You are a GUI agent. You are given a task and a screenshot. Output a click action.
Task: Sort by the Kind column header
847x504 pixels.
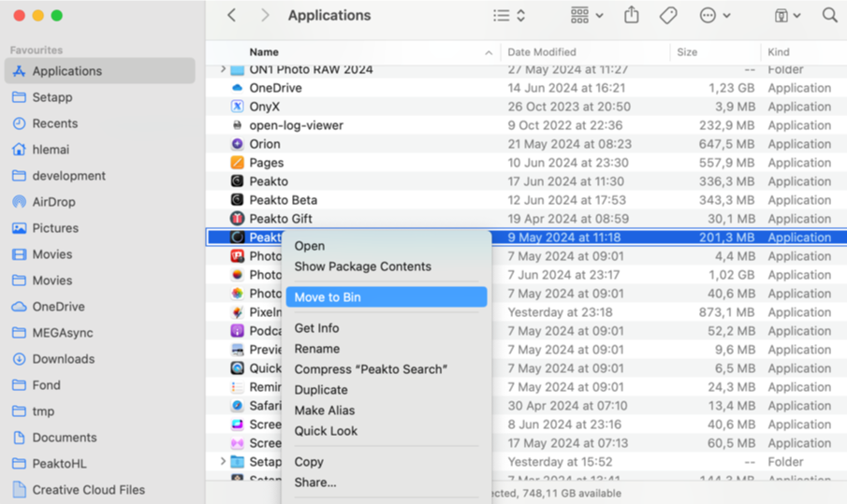point(779,52)
